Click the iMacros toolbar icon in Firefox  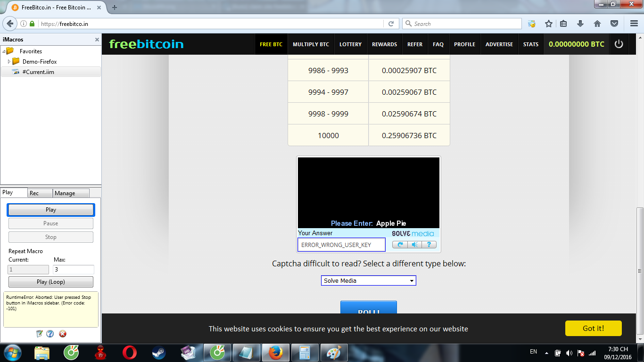[532, 24]
